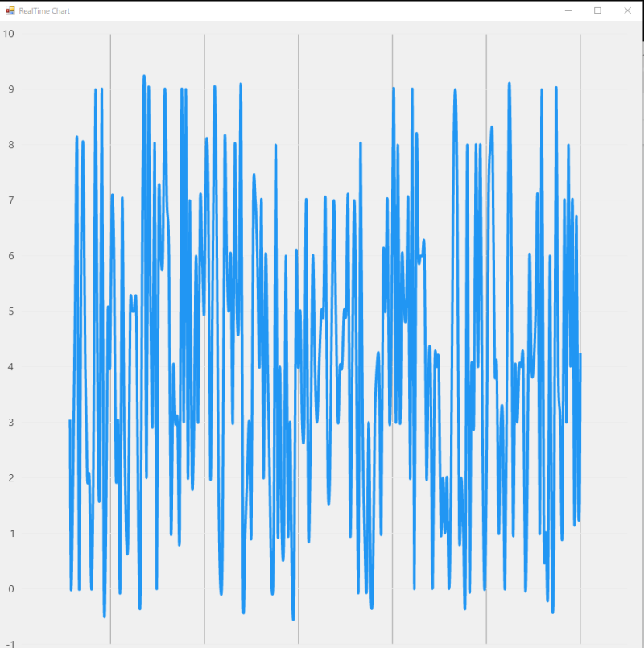Click the RealTime Chart title text
This screenshot has width=644, height=648.
(44, 10)
